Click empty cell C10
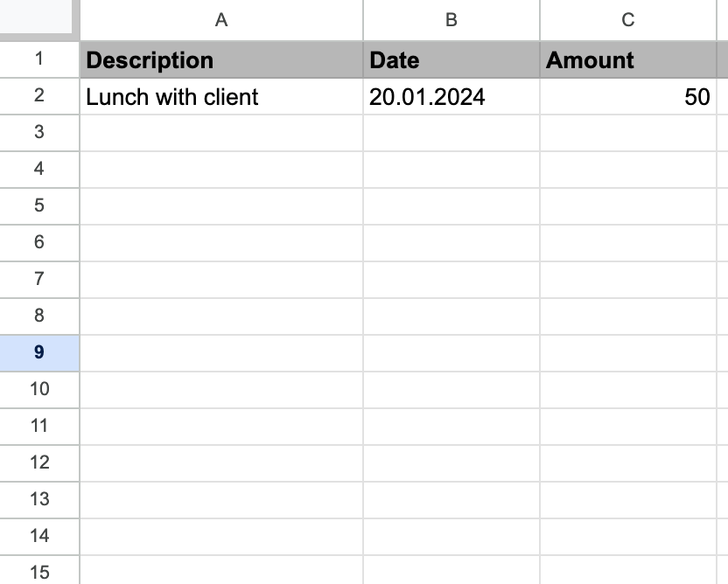Screen dimensions: 728x584 628,390
